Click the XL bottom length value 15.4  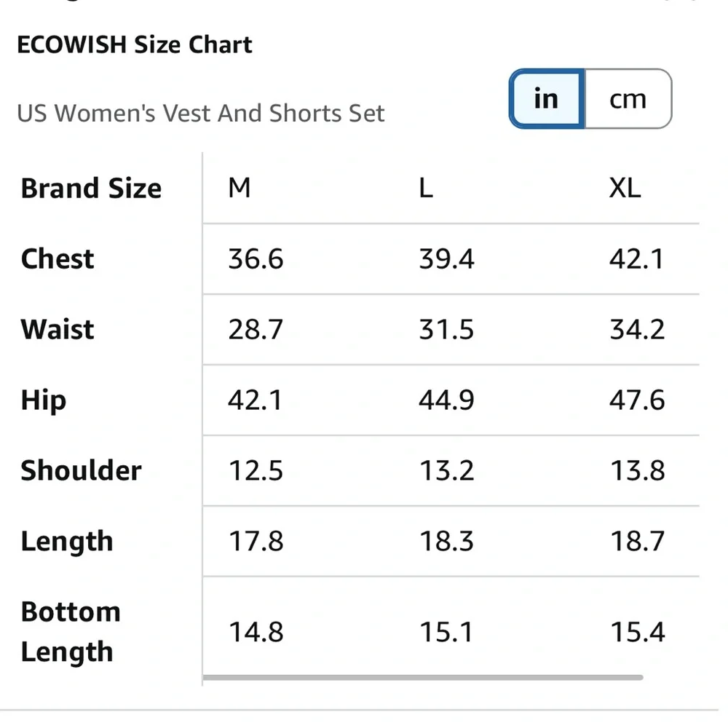pos(637,632)
